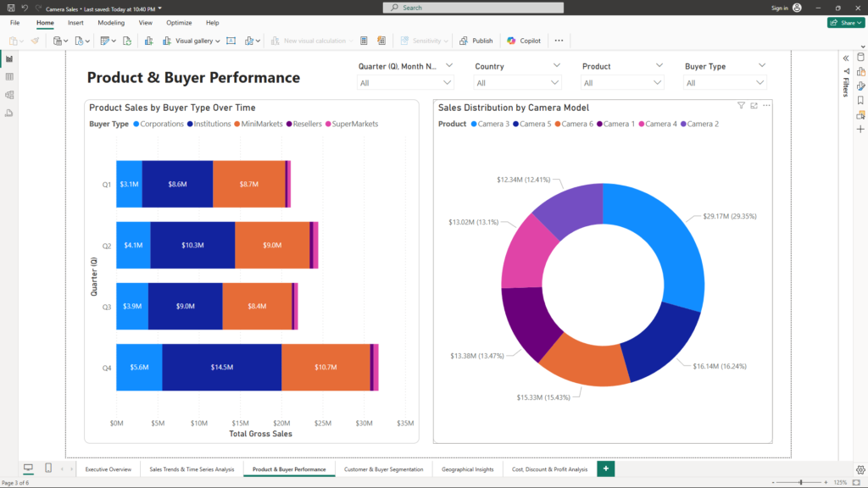Click the donut chart Focus mode icon
Image resolution: width=868 pixels, height=488 pixels.
pyautogui.click(x=754, y=106)
